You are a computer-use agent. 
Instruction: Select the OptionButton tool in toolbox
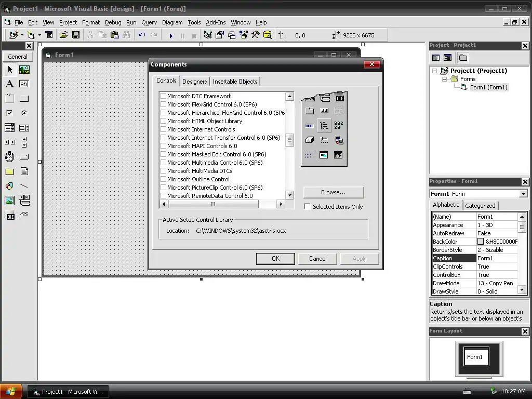pos(24,113)
